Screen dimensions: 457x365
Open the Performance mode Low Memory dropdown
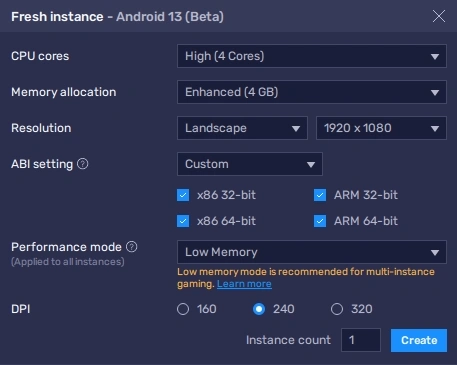tap(312, 252)
